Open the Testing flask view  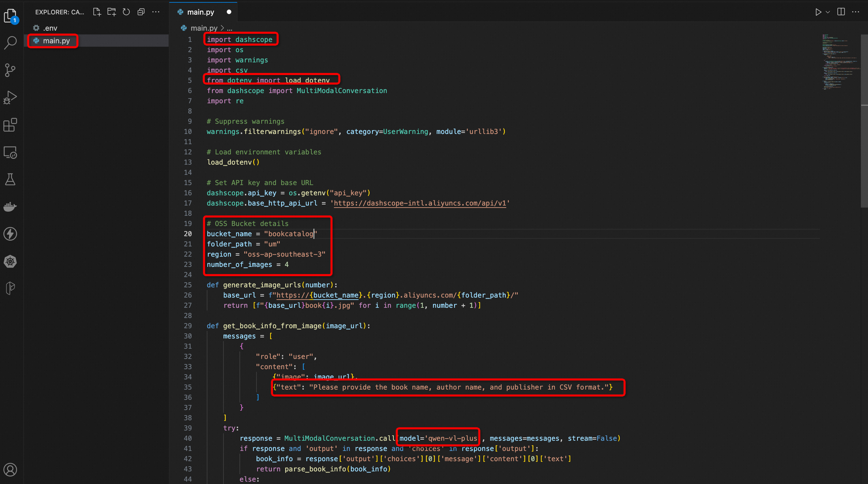(x=10, y=179)
